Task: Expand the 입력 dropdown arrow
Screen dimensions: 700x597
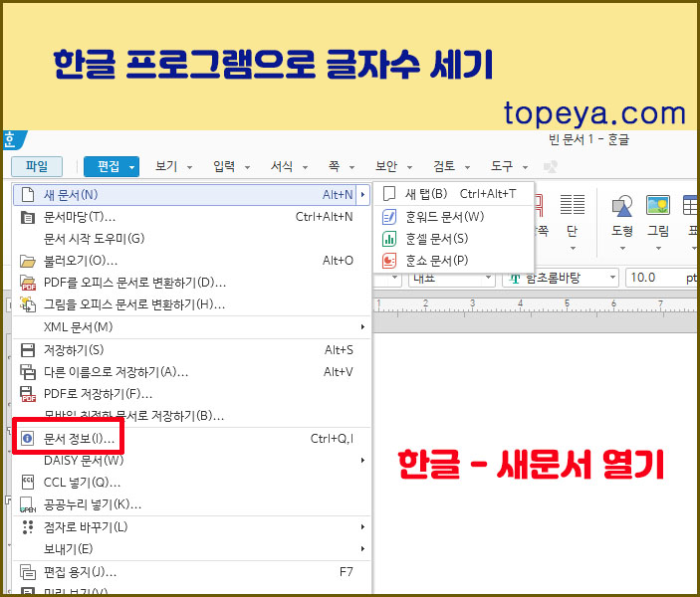Action: [x=247, y=168]
